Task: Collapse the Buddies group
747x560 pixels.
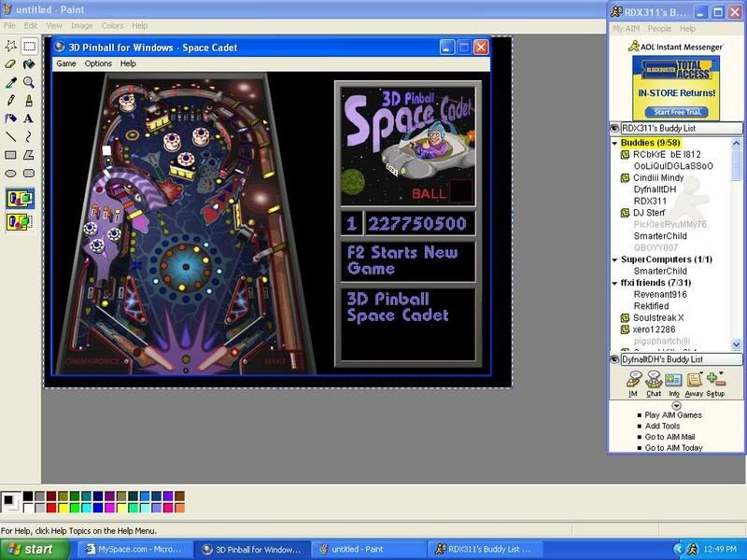Action: (x=614, y=143)
